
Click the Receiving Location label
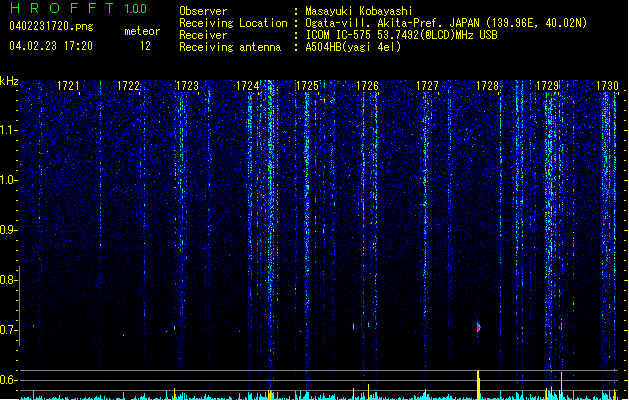click(x=233, y=23)
